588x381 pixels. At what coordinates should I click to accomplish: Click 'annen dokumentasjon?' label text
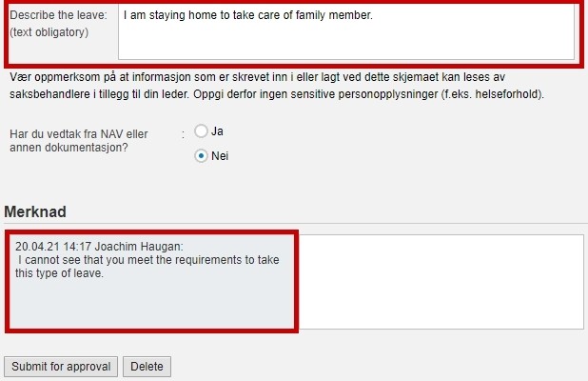(69, 148)
